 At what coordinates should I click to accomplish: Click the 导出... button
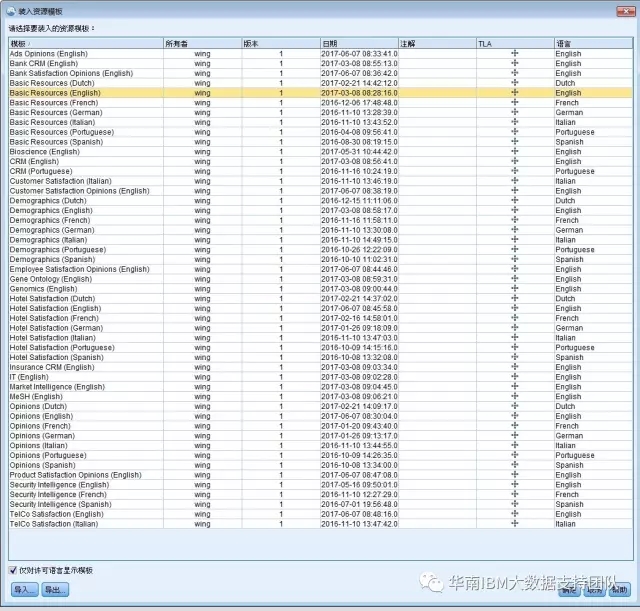[55, 589]
